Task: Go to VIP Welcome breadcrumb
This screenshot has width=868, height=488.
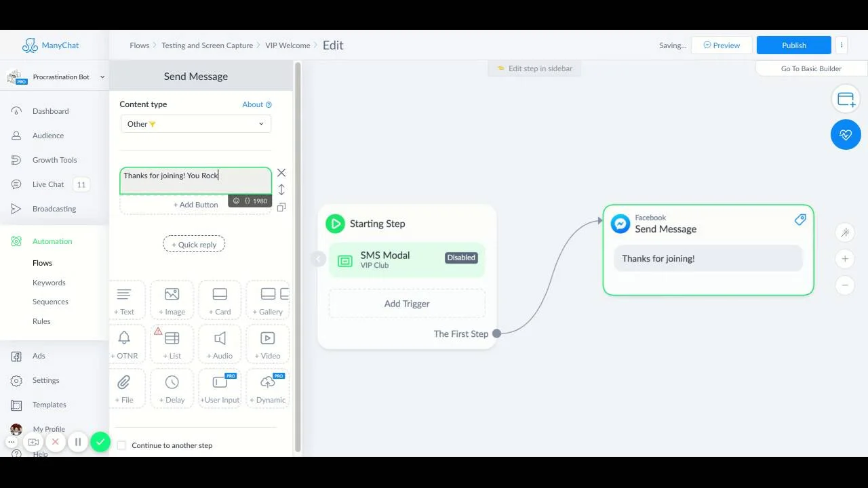Action: [288, 45]
